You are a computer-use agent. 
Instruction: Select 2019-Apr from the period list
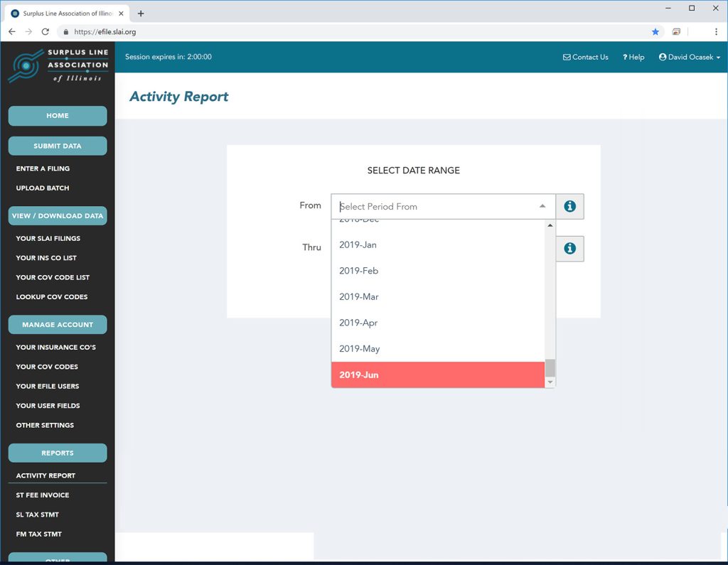click(x=438, y=323)
